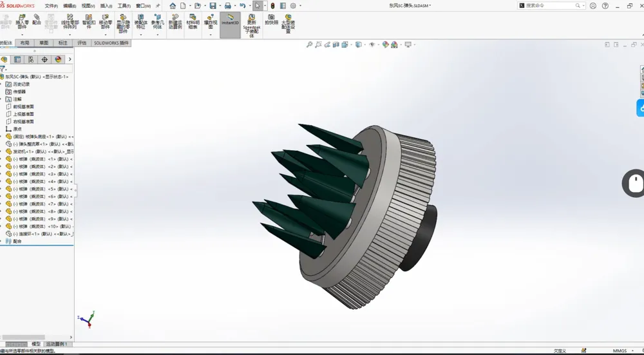644x355 pixels.
Task: Click the rebuild traffic light icon
Action: pos(272,6)
